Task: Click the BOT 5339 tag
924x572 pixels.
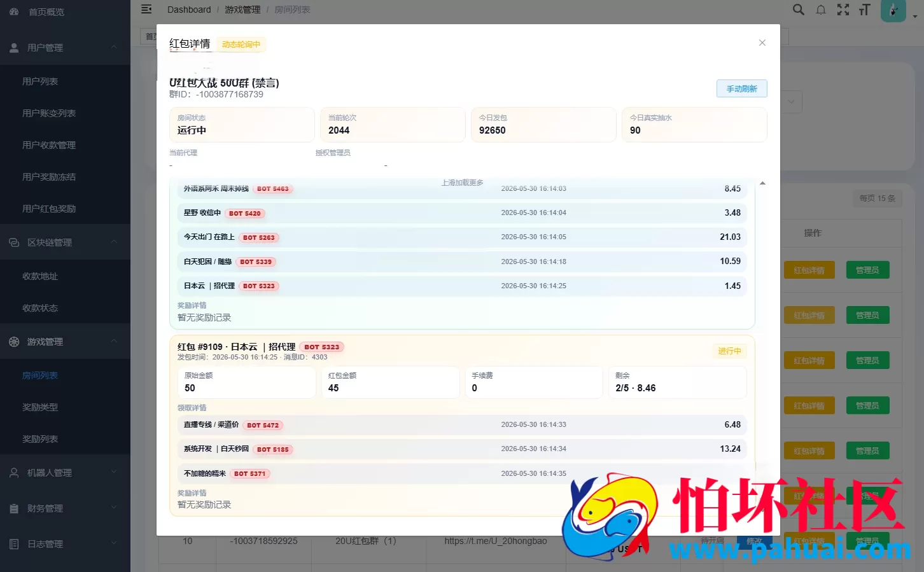Action: tap(256, 262)
